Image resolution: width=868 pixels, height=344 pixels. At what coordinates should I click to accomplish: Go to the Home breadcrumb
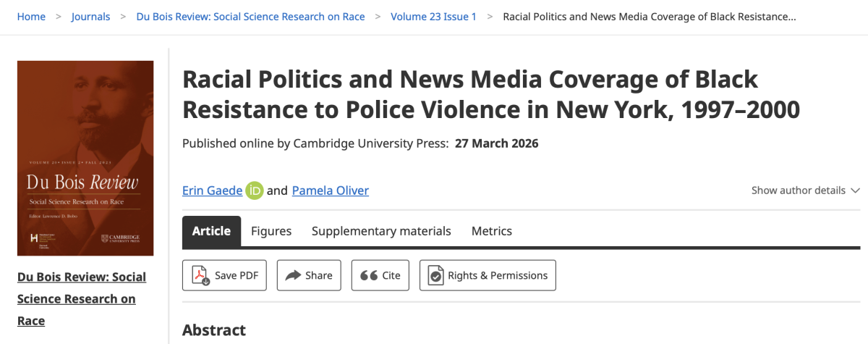(31, 16)
